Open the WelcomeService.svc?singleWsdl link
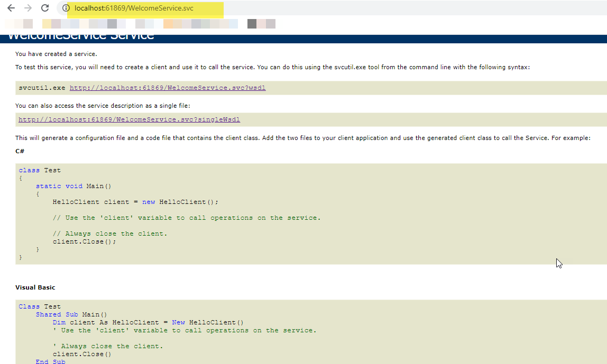The width and height of the screenshot is (607, 364). tap(129, 119)
